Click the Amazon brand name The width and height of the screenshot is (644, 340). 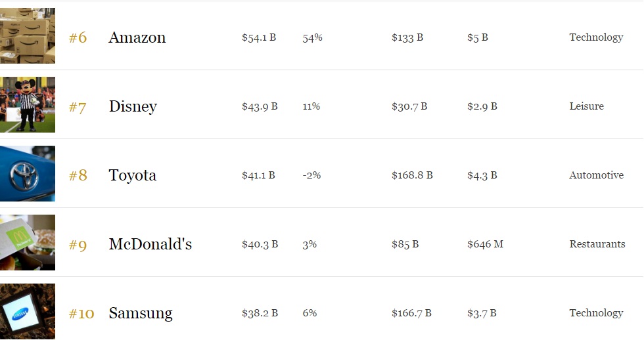click(137, 37)
